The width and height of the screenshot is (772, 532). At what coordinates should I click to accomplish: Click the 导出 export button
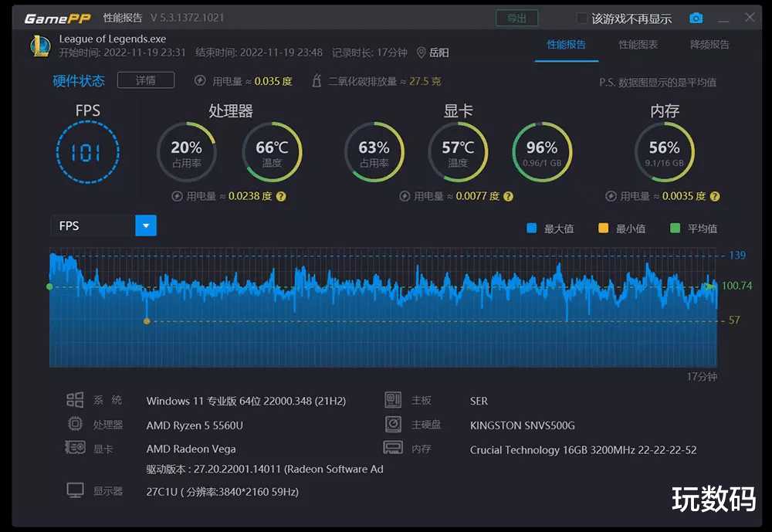[x=516, y=18]
